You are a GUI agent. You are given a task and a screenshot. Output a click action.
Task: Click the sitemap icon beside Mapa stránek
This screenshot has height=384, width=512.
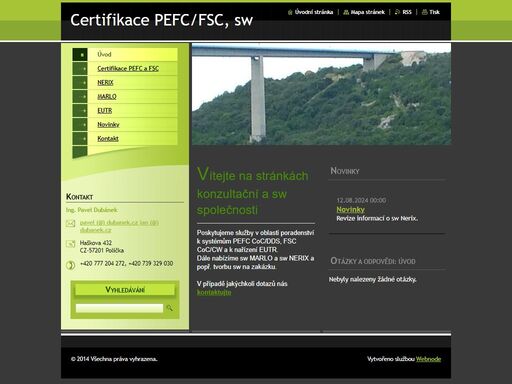coord(346,12)
